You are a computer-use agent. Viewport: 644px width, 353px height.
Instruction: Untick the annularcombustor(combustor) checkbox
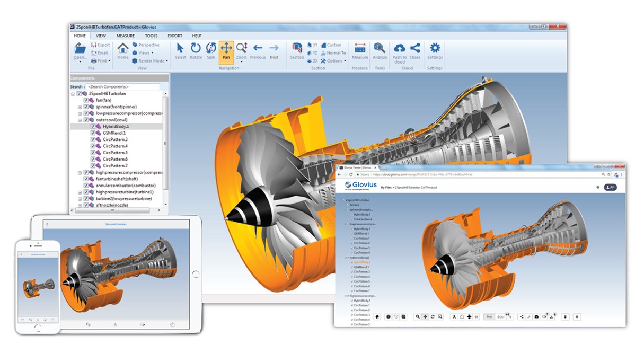tap(86, 186)
